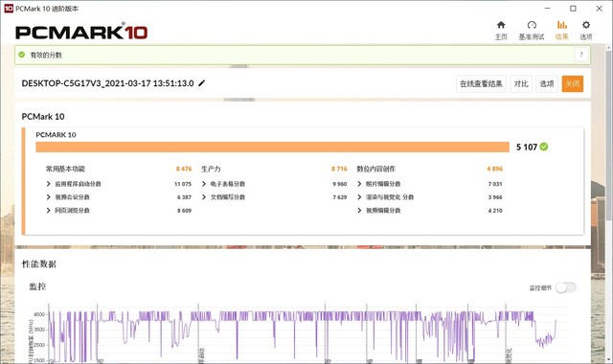Open the 选项 settings gear icon
This screenshot has width=613, height=364.
pyautogui.click(x=585, y=25)
